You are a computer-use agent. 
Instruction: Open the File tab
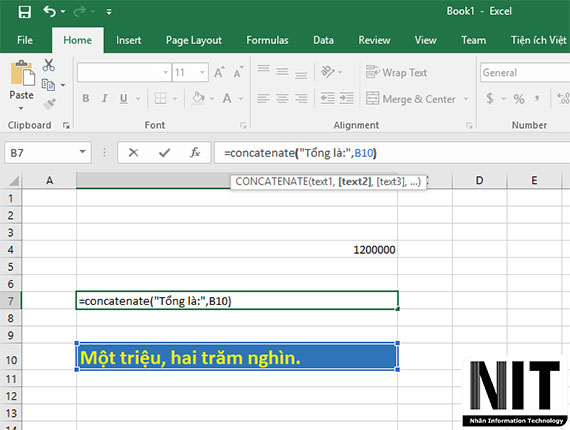[25, 40]
